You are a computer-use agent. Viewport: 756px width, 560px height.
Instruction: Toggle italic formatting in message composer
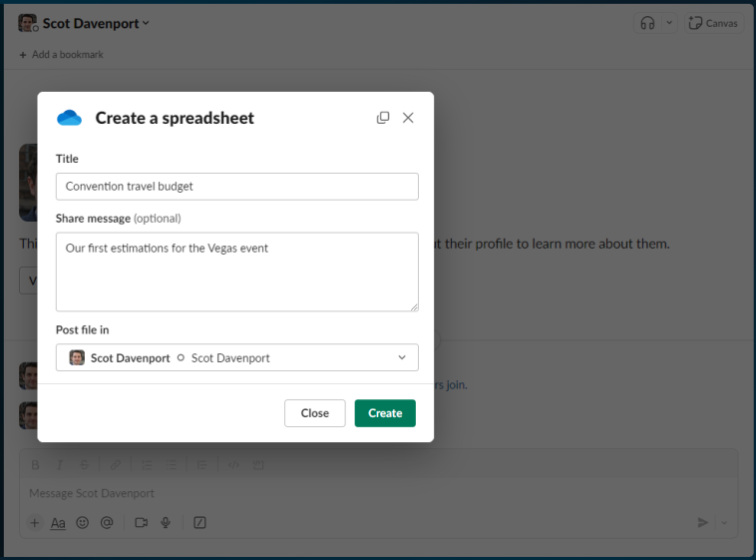[x=59, y=465]
